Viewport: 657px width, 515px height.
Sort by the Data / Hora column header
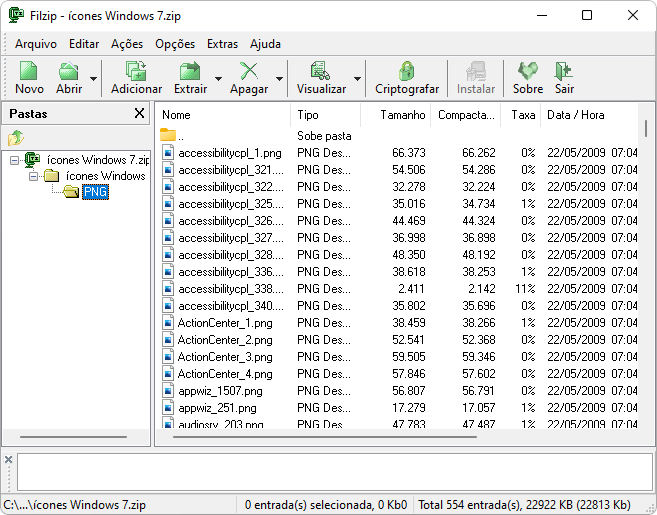tap(590, 115)
